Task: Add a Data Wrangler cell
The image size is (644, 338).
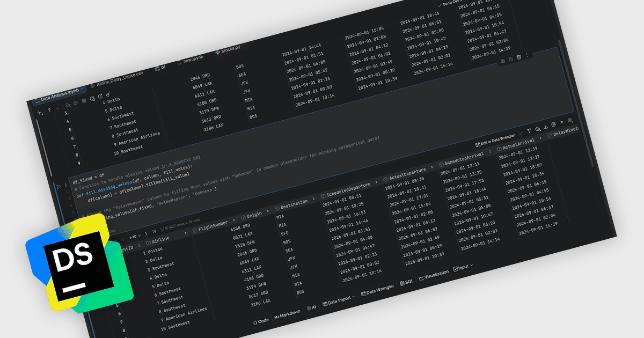Action: point(377,290)
